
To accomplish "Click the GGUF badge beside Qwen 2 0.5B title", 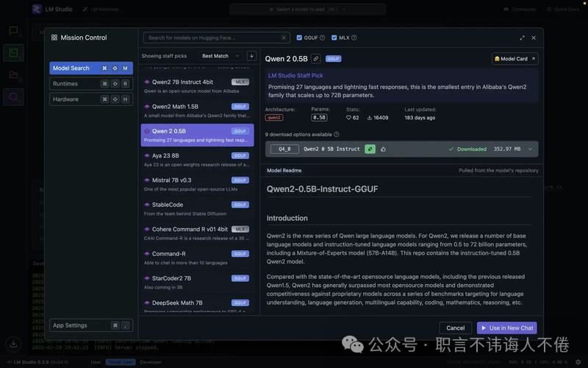I will pos(334,59).
